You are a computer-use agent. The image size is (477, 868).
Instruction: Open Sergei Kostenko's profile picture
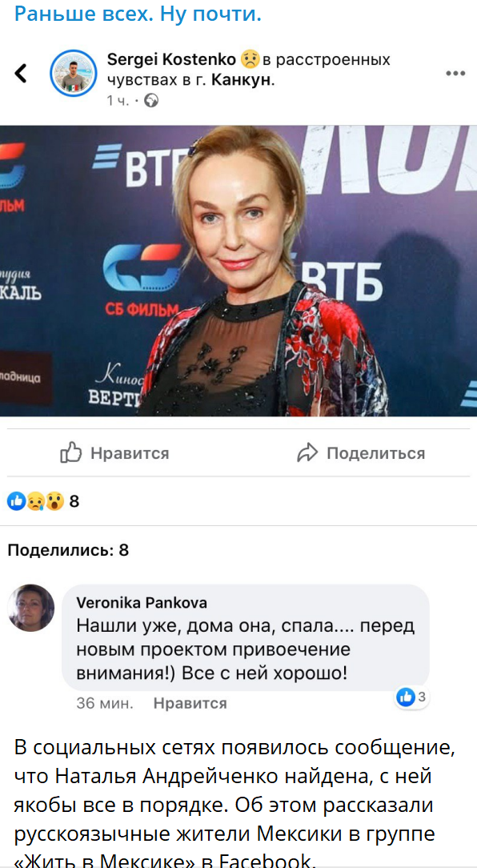coord(74,73)
